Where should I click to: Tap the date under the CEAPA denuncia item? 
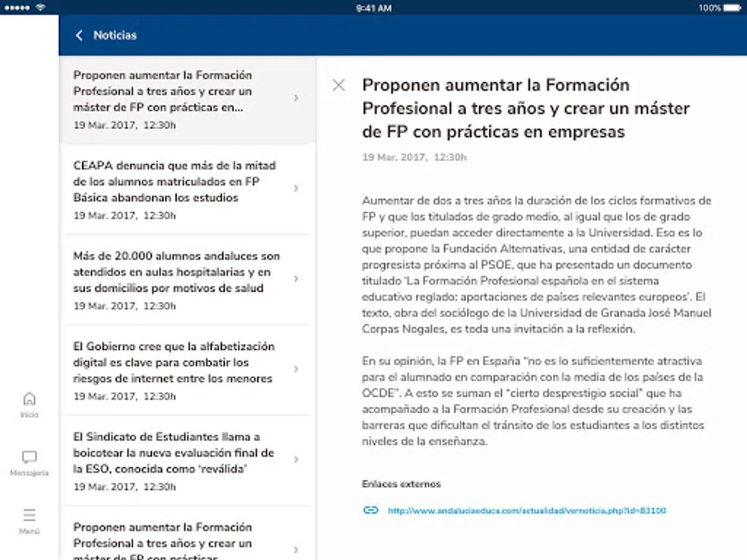click(125, 216)
